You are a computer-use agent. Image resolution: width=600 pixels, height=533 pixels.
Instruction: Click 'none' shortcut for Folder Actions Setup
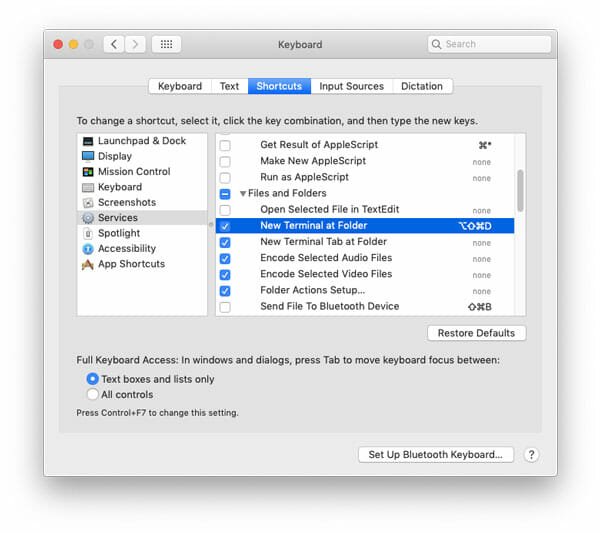click(481, 291)
